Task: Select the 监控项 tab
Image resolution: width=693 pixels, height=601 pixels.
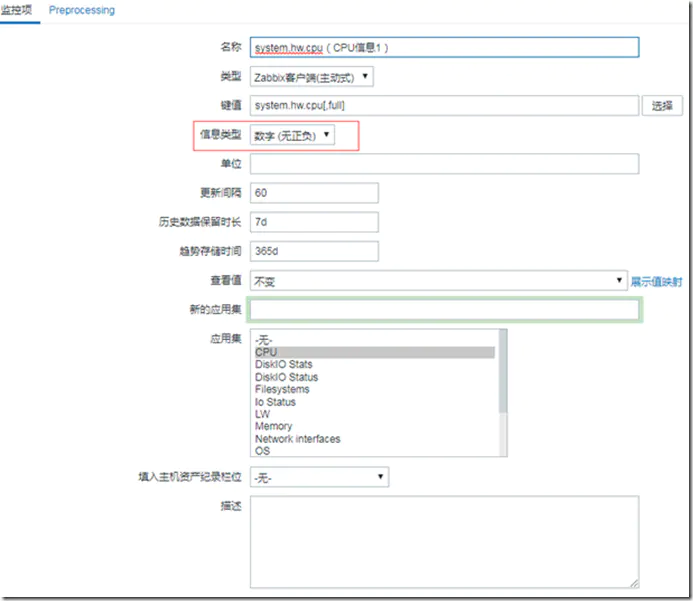Action: click(x=16, y=10)
